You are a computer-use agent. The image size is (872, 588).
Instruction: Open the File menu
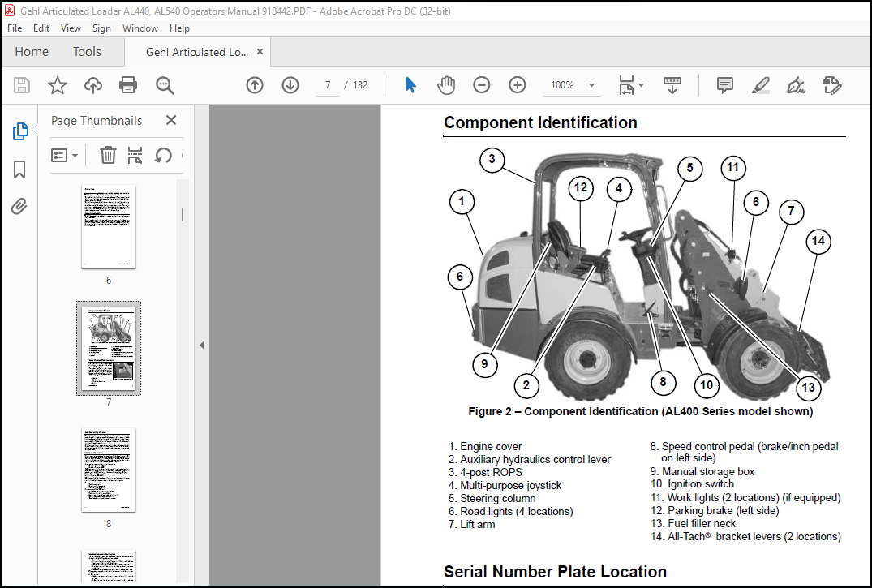tap(15, 28)
